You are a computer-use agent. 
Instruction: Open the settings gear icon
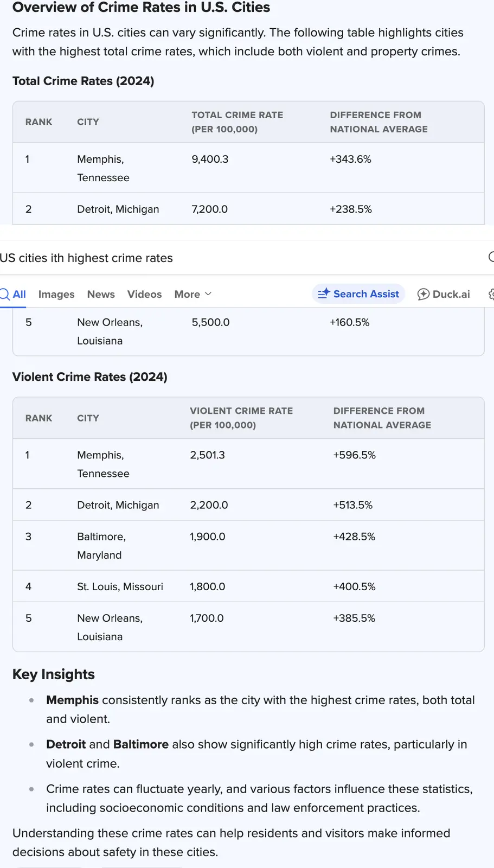[491, 294]
